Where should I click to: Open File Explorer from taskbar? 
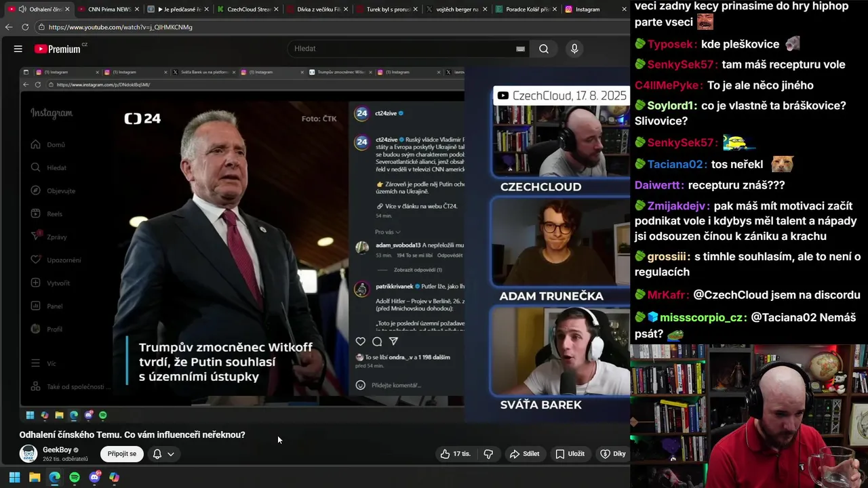point(35,477)
